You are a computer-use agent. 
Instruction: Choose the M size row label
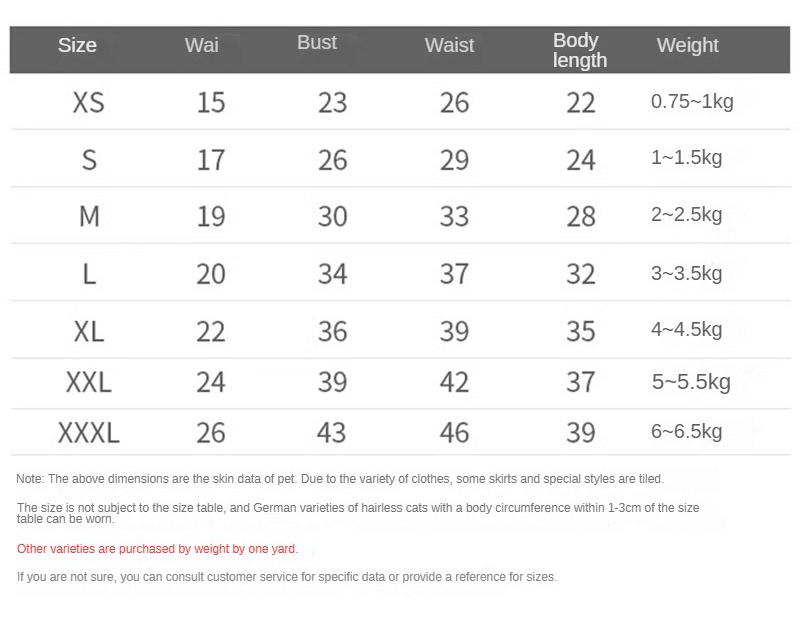coord(88,216)
